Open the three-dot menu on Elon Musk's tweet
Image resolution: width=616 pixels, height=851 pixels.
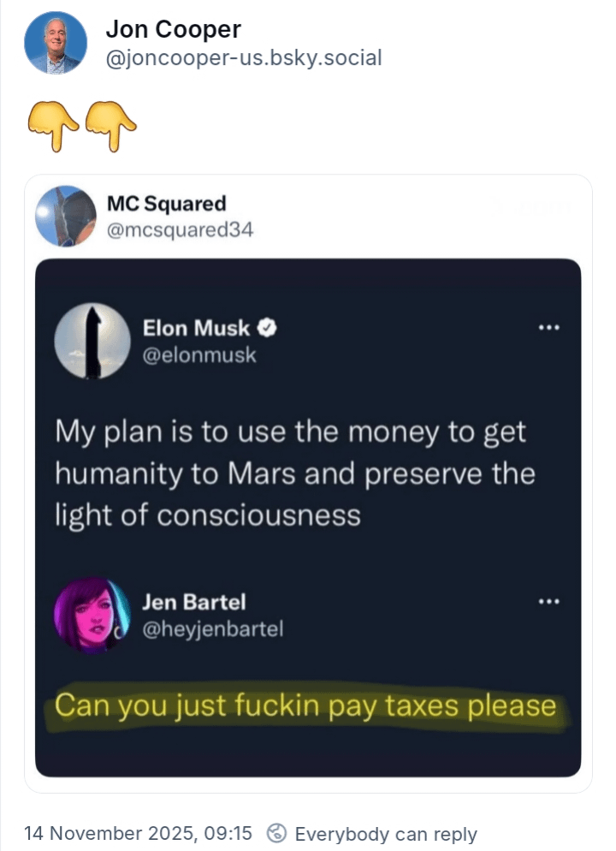(548, 328)
